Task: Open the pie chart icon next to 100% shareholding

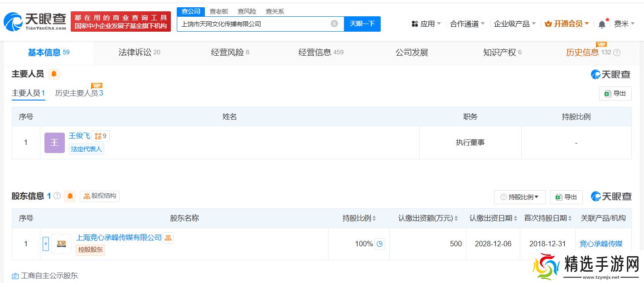Action: pos(380,244)
